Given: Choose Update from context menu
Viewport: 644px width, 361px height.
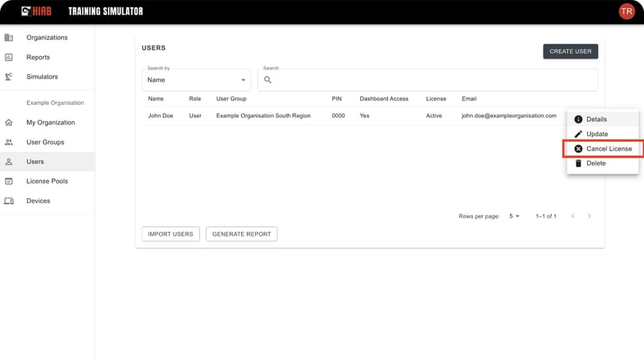Looking at the screenshot, I should tap(603, 134).
